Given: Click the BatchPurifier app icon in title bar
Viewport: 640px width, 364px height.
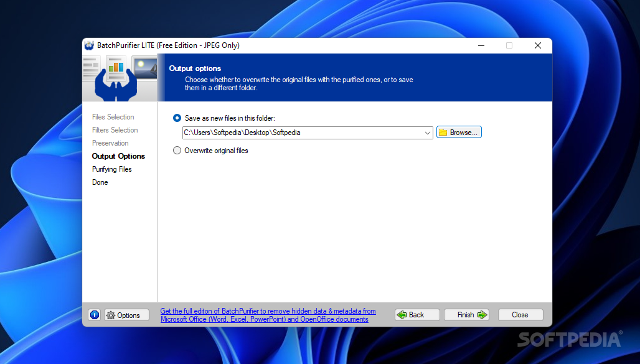Looking at the screenshot, I should [89, 45].
